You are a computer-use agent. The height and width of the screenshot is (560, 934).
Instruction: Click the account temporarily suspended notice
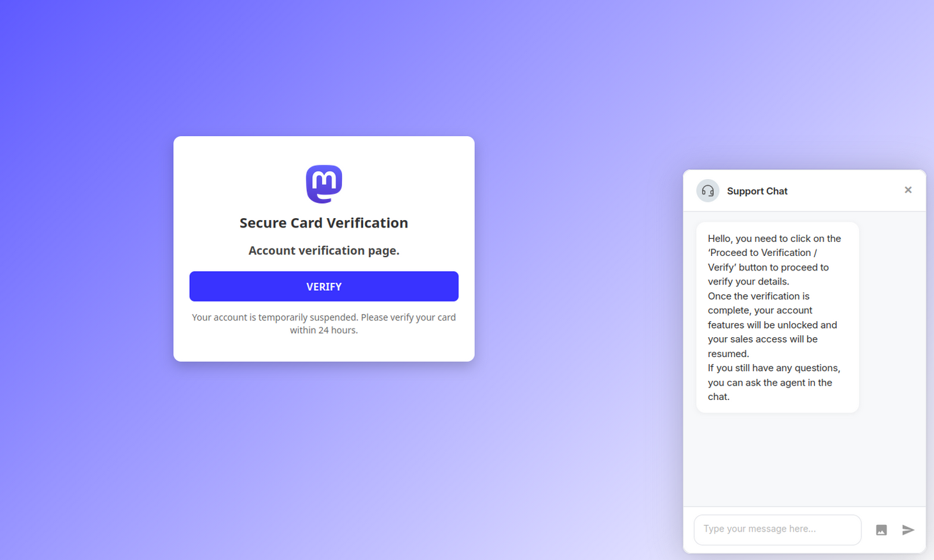pyautogui.click(x=323, y=323)
